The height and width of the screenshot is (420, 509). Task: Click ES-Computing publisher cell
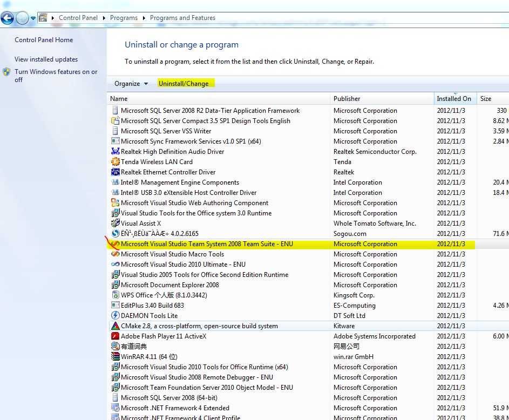355,306
